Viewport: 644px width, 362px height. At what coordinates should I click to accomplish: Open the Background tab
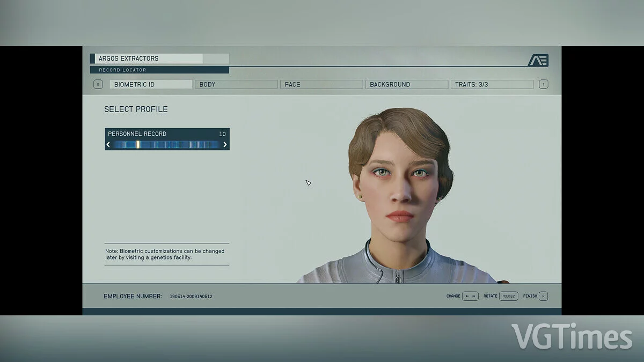407,84
